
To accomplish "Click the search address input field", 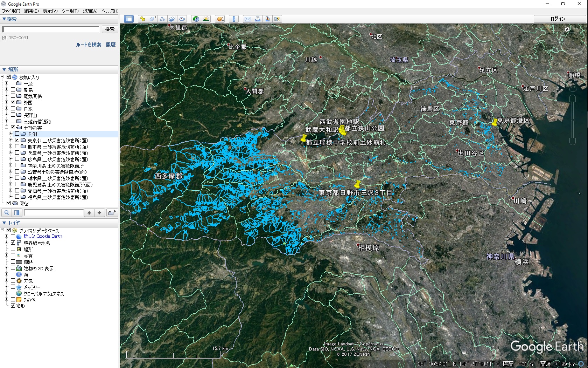I will pyautogui.click(x=51, y=29).
